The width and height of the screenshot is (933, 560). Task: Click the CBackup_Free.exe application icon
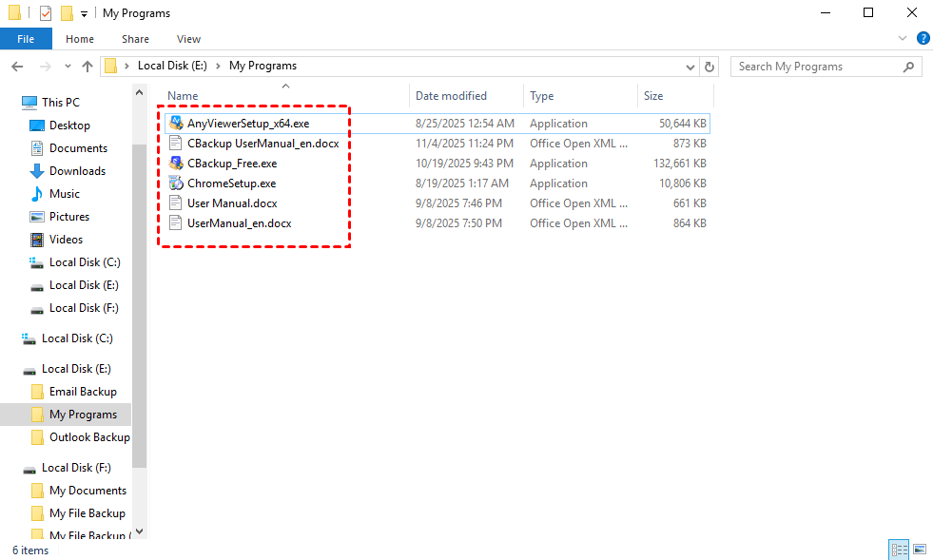(x=175, y=163)
